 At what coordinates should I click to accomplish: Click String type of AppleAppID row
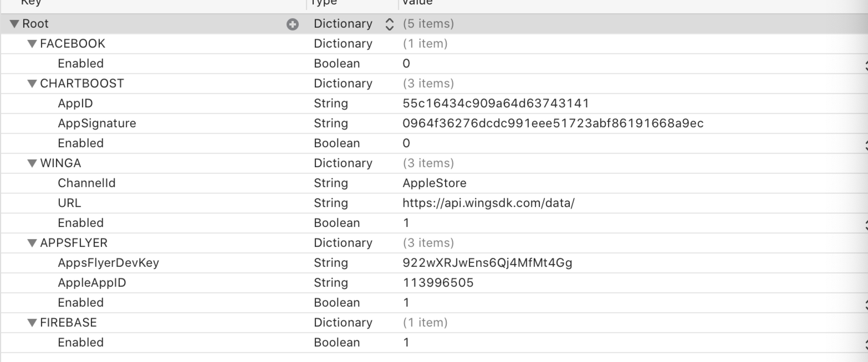coord(331,283)
